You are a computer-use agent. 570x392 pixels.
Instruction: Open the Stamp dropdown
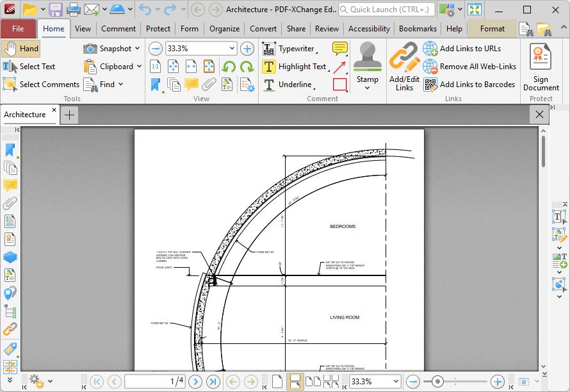(x=367, y=88)
